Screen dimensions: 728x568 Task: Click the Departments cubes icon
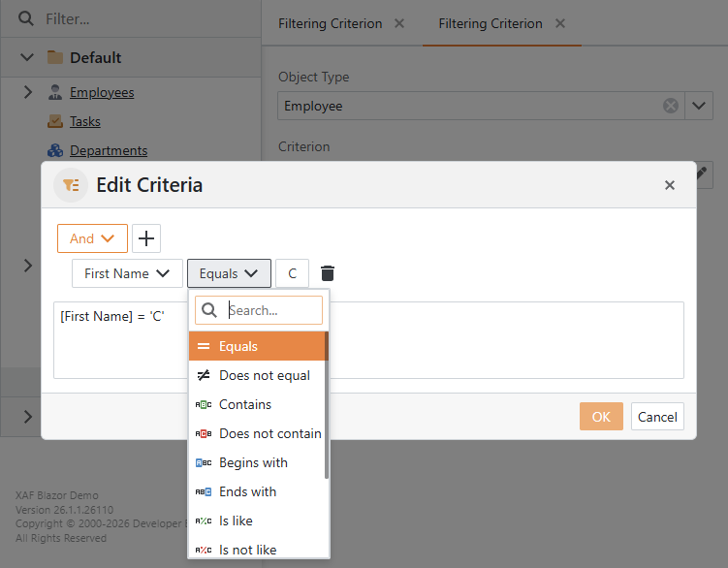tap(55, 150)
